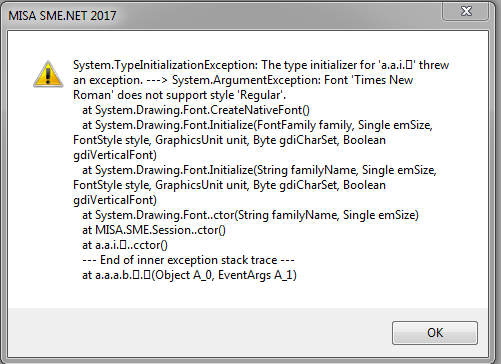
Task: Click the MISA.SME.Session..ctor() stack line
Action: coord(154,230)
